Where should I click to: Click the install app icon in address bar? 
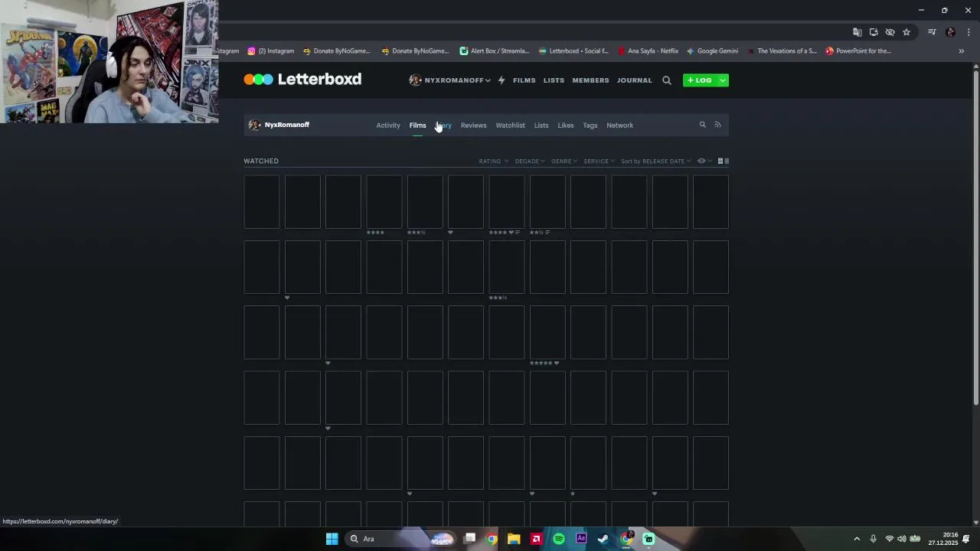[x=874, y=32]
